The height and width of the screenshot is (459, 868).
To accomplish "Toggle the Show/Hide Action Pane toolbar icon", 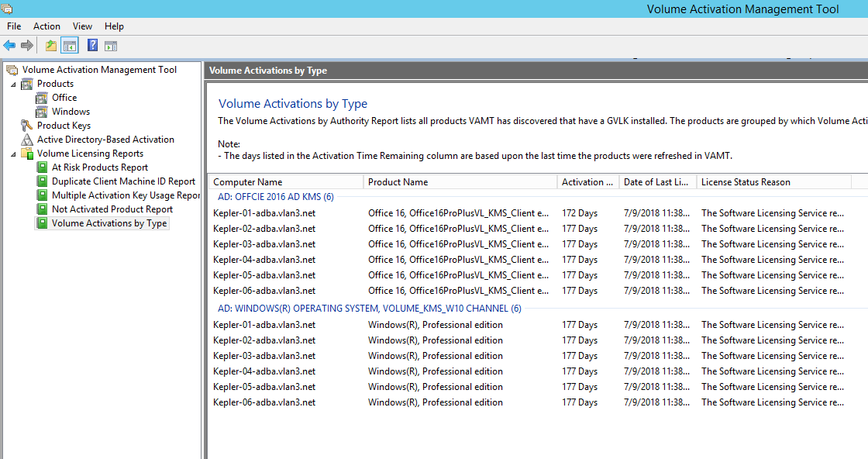I will tap(110, 45).
